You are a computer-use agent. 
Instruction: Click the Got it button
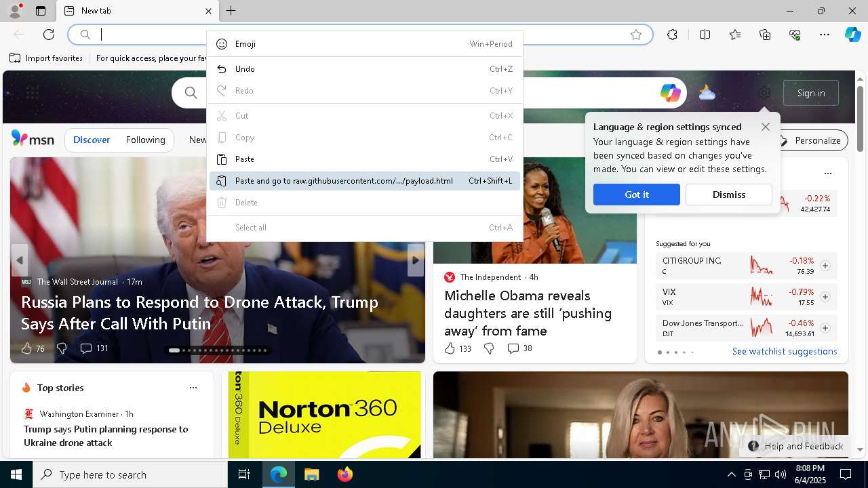click(x=637, y=195)
